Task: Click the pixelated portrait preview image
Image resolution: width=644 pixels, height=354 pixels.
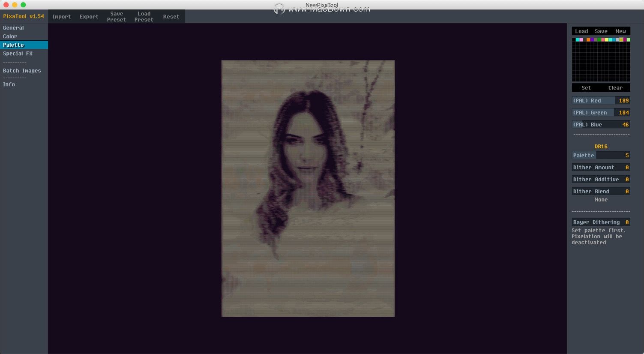Action: [308, 189]
